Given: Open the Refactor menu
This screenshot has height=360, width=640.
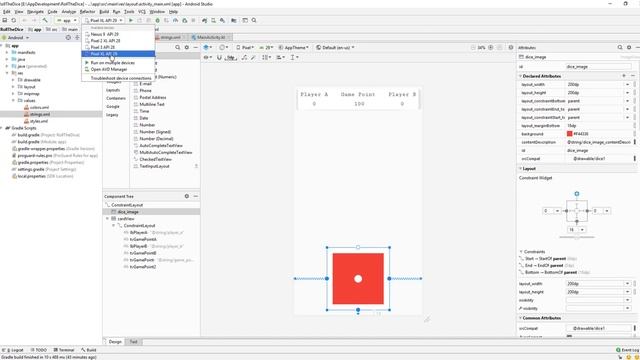Looking at the screenshot, I should [x=87, y=12].
